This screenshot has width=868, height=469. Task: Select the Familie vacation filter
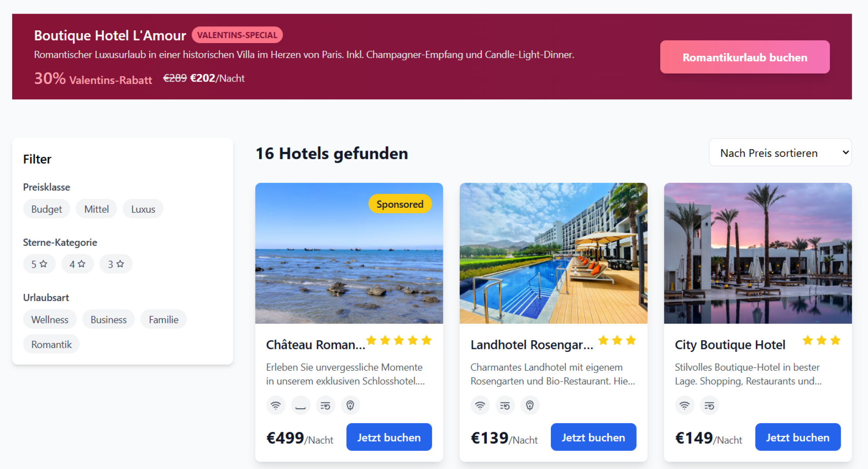click(163, 320)
